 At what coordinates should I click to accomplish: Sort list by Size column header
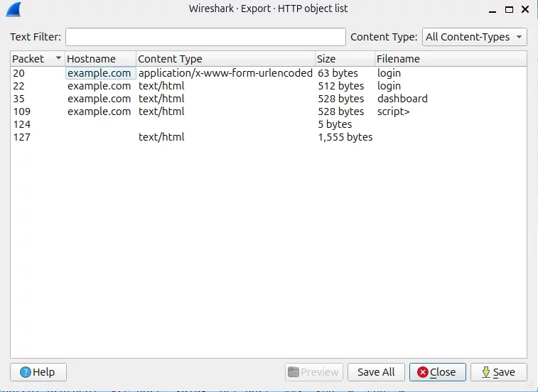[x=345, y=59]
